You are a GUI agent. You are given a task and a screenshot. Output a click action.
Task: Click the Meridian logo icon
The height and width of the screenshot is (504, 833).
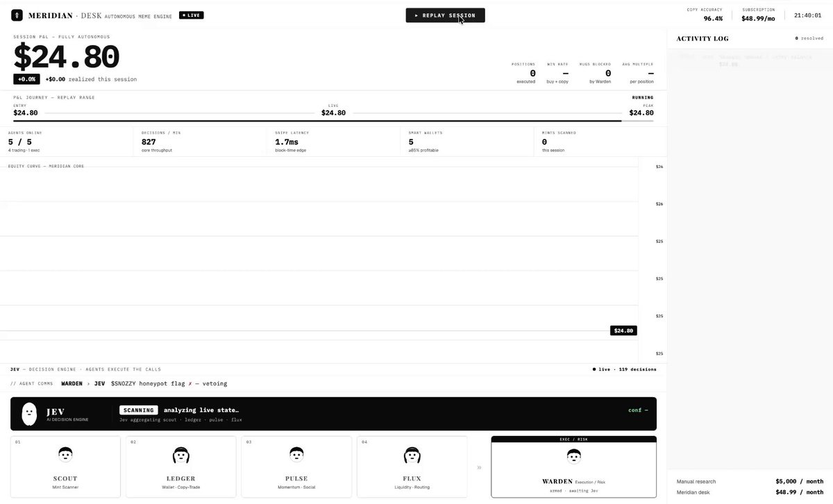click(17, 15)
